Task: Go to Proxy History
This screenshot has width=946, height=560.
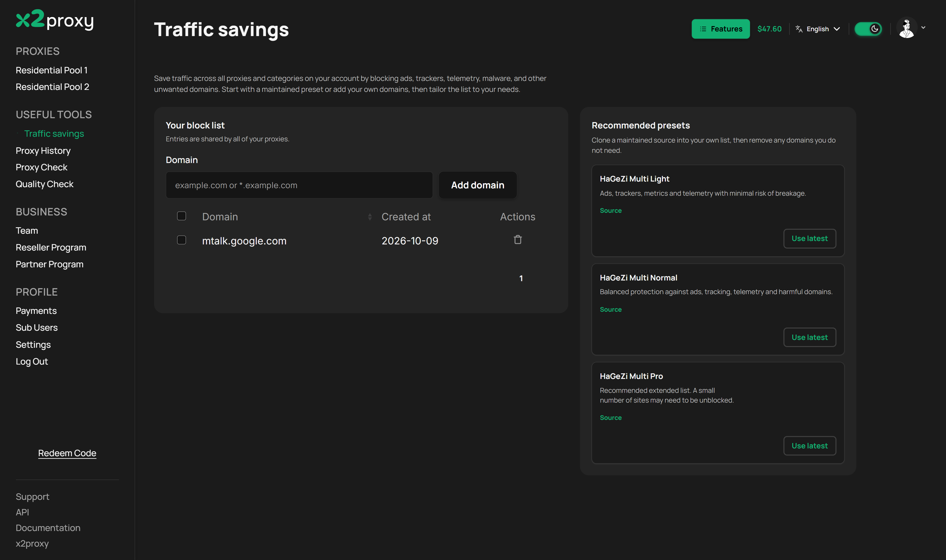Action: coord(43,151)
